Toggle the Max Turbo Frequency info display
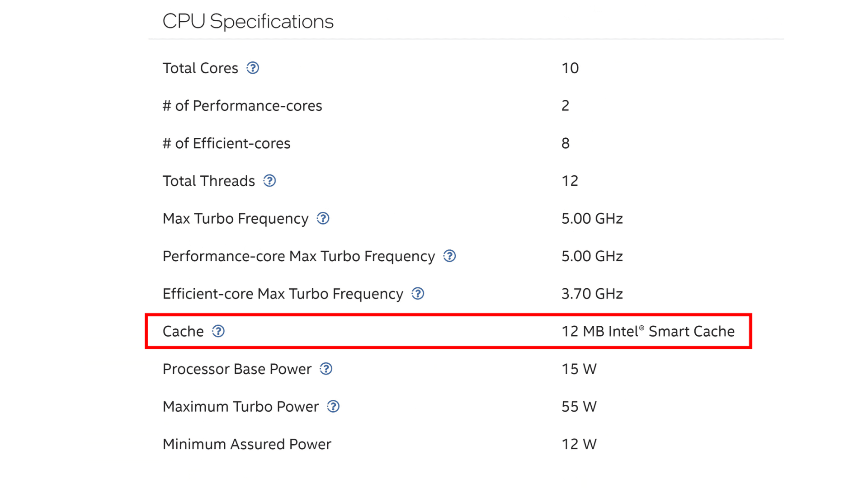 [x=325, y=219]
